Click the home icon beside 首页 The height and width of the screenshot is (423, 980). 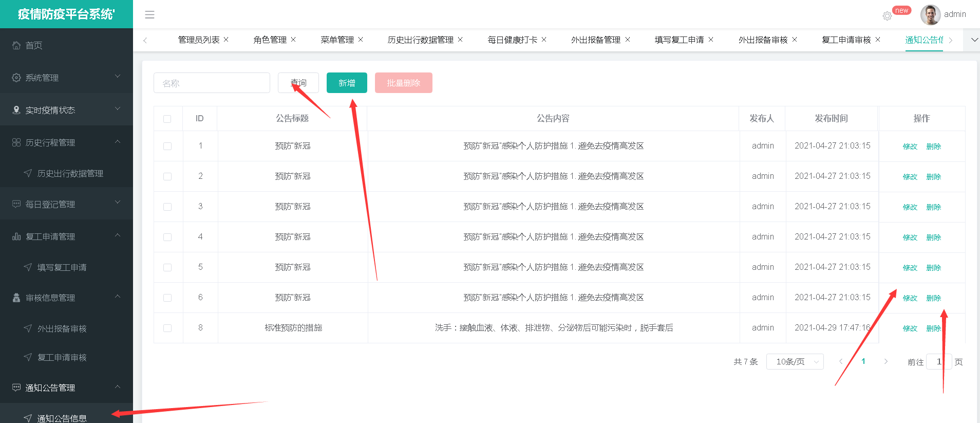(16, 45)
